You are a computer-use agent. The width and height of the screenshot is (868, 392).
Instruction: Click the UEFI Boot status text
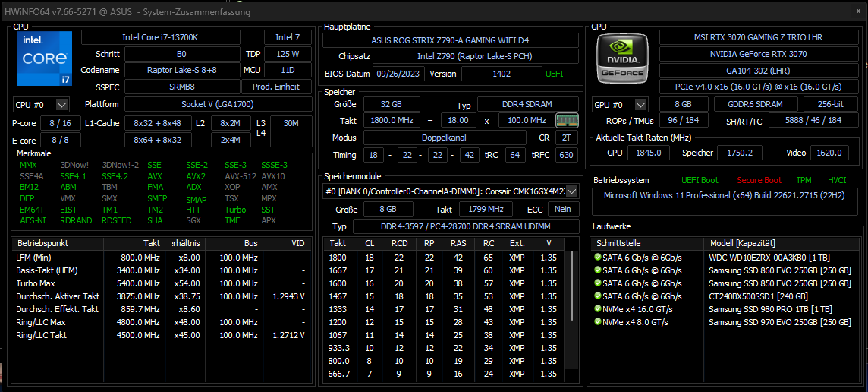click(x=700, y=180)
